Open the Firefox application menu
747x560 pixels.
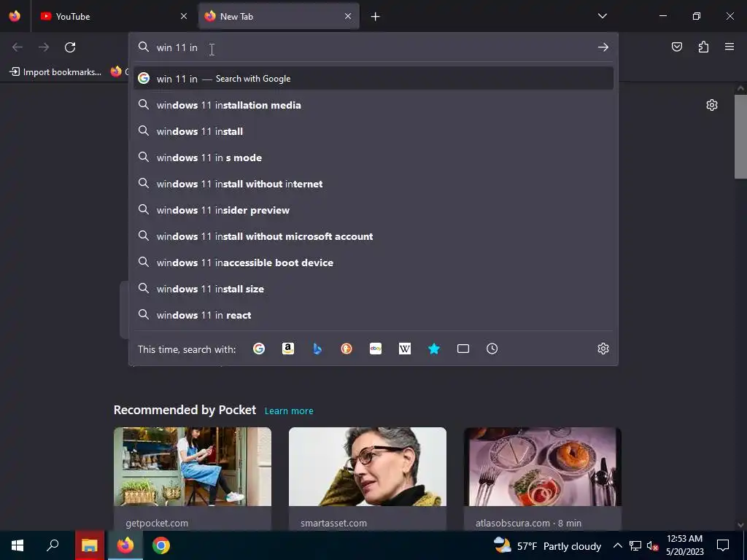click(x=729, y=47)
